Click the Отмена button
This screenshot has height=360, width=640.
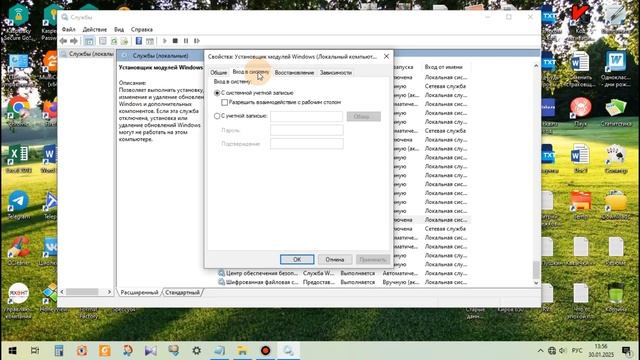coord(335,260)
